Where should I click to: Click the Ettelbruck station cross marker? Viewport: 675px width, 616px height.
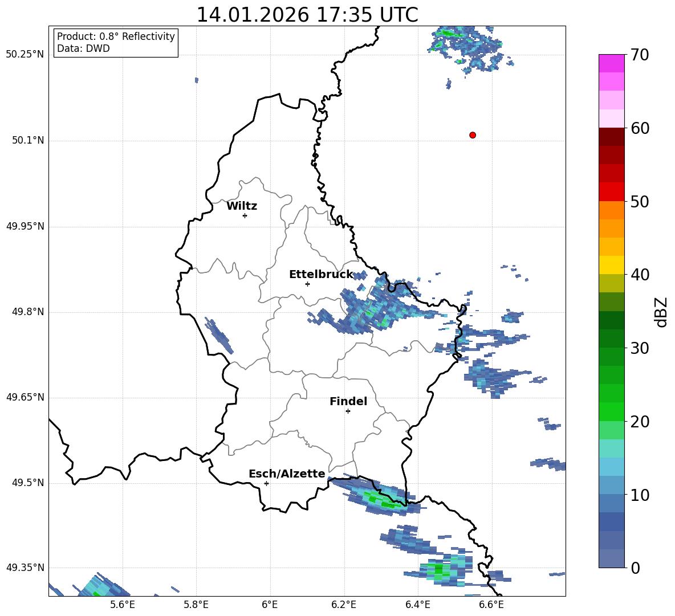point(307,284)
